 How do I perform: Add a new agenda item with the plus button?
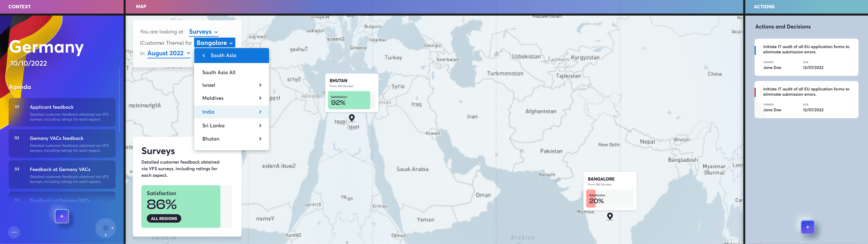[62, 216]
